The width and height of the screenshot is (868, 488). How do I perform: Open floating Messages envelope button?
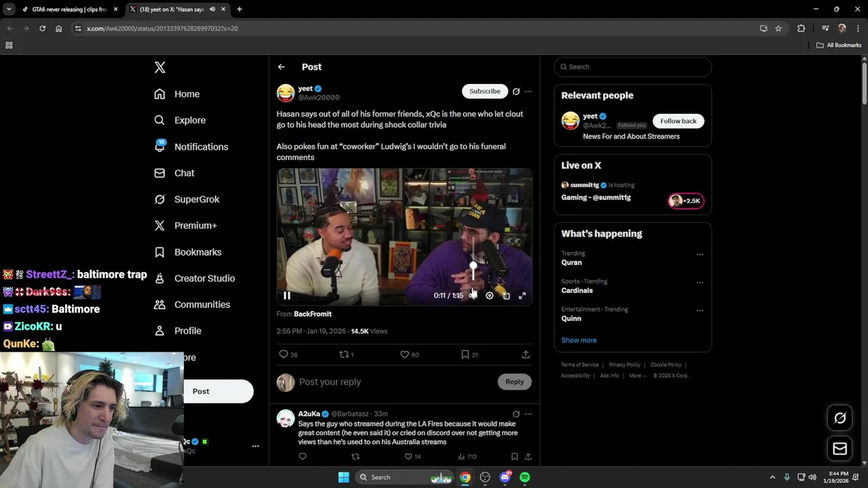[840, 449]
